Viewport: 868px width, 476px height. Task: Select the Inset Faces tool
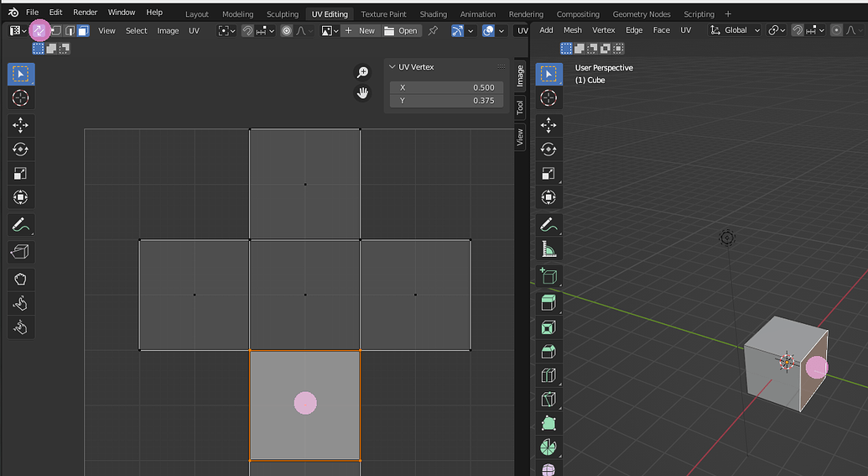click(548, 327)
